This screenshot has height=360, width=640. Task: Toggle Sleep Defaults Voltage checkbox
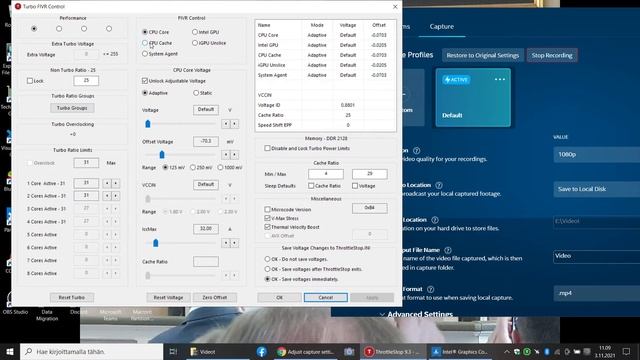pos(355,186)
